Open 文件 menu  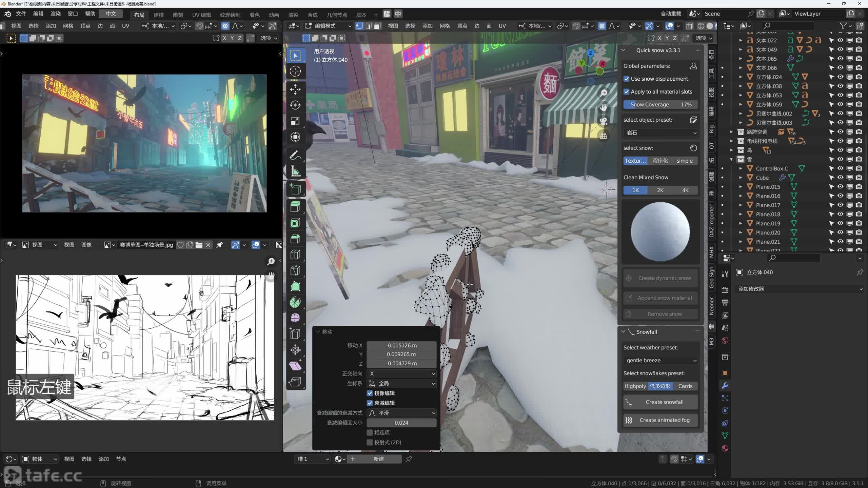tap(21, 14)
